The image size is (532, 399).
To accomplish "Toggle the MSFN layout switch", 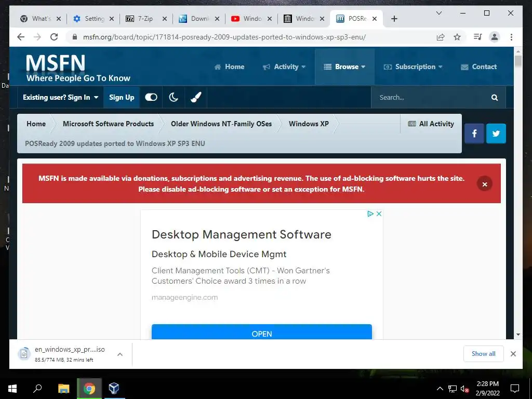I will tap(151, 97).
